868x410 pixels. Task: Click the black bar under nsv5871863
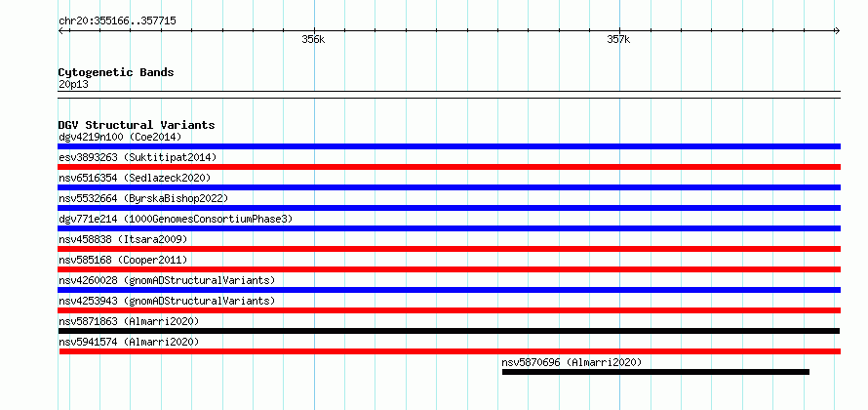449,331
